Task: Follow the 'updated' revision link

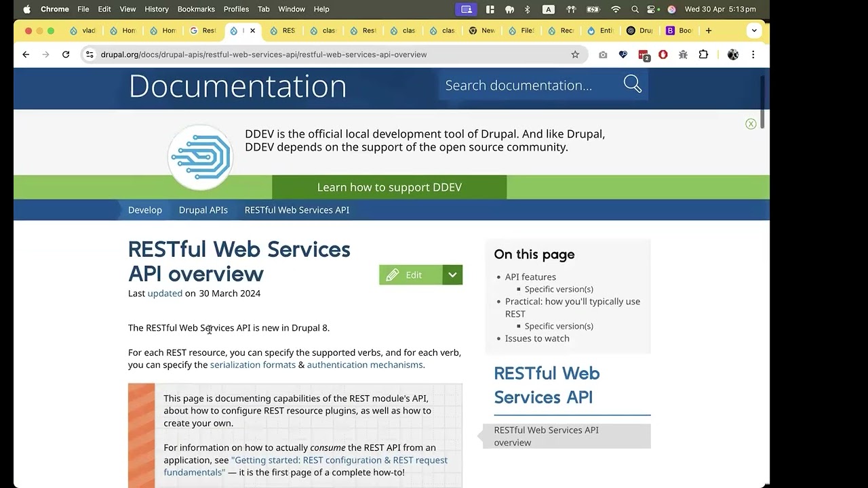Action: click(165, 293)
